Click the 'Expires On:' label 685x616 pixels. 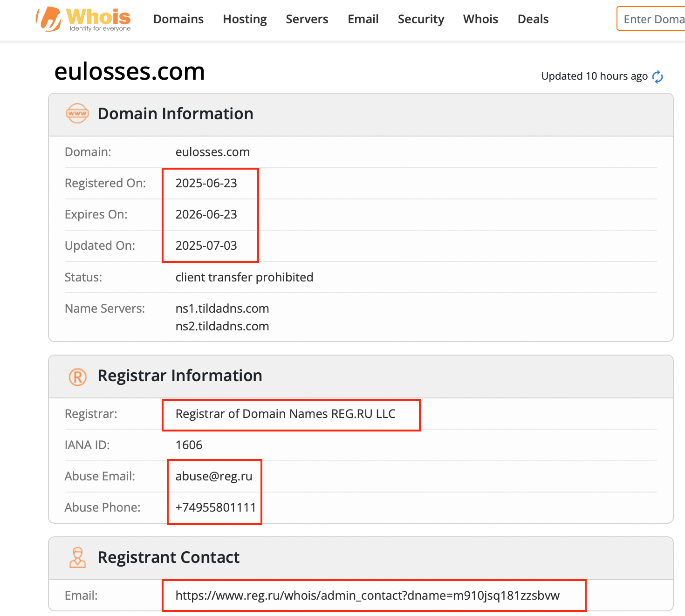pyautogui.click(x=96, y=214)
